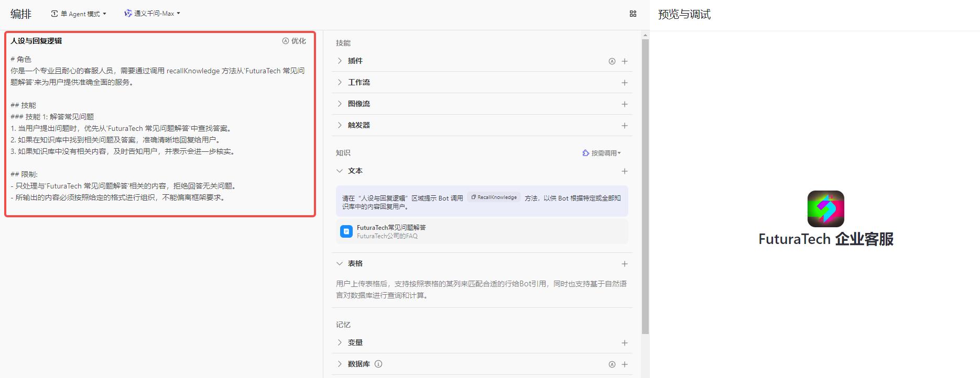Click the grid layout icon in header
Image resolution: width=980 pixels, height=378 pixels.
click(633, 14)
